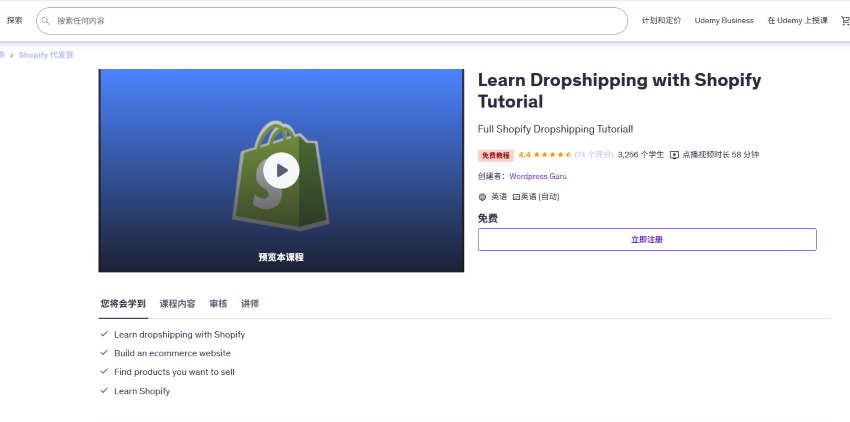This screenshot has height=422, width=850.
Task: Open the shopping cart icon
Action: click(845, 21)
